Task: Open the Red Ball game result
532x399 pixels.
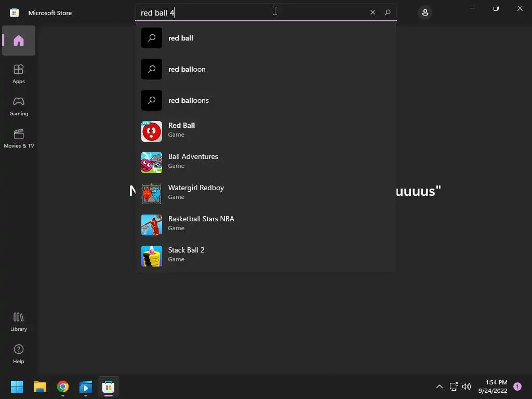Action: click(x=265, y=131)
